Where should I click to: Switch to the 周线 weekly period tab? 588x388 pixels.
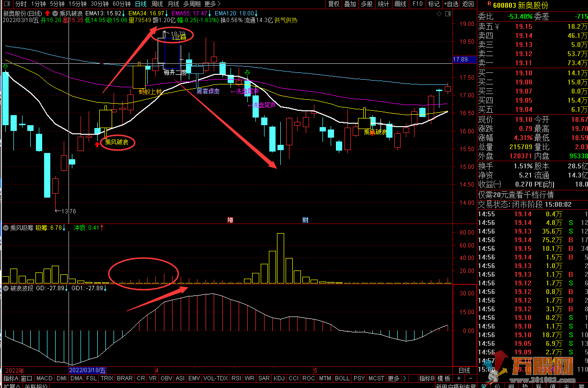(x=157, y=4)
